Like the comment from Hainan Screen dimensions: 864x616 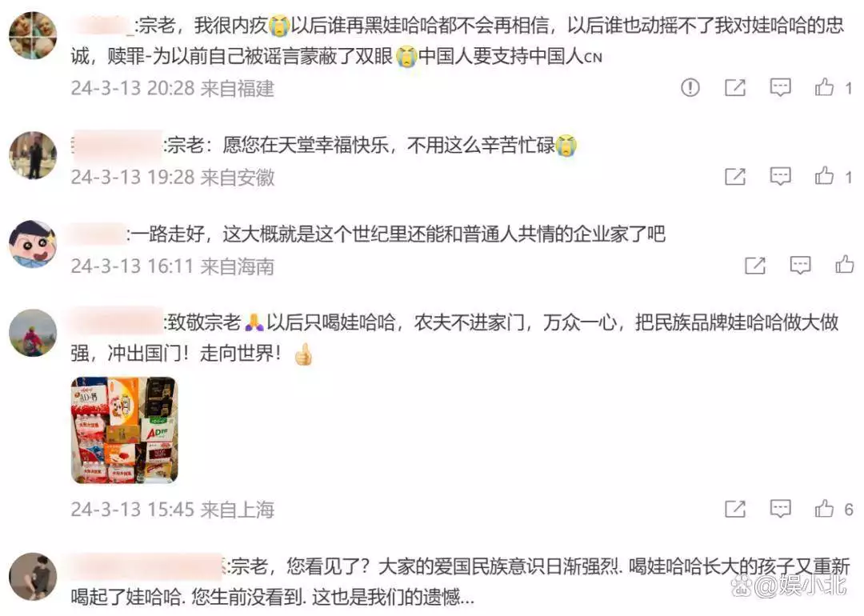(844, 265)
